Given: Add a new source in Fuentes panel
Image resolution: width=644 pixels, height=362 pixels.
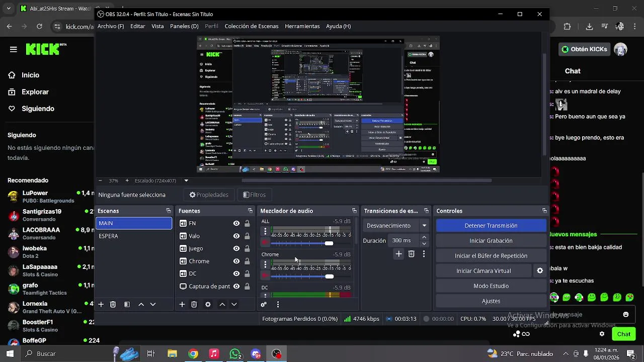Looking at the screenshot, I should click(x=182, y=304).
